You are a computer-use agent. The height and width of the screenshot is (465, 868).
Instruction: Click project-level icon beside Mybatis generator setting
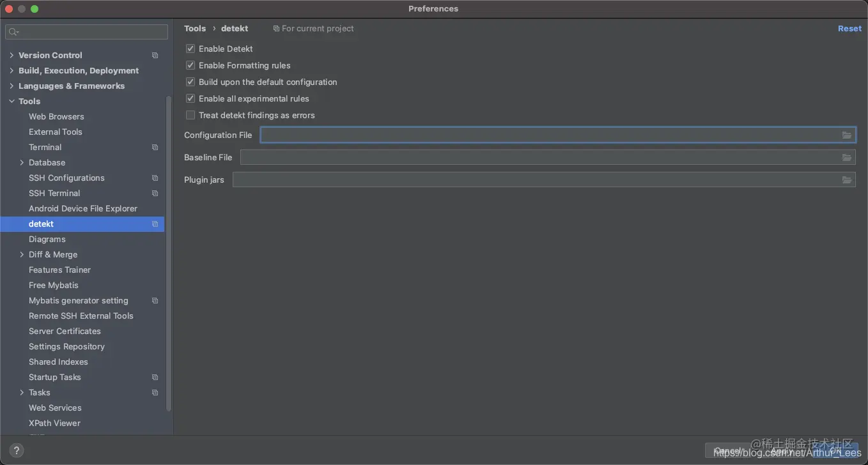coord(155,301)
